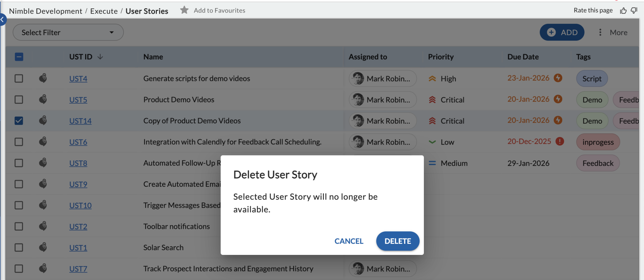The width and height of the screenshot is (644, 280).
Task: Click the Add to Favourites star icon
Action: (x=184, y=10)
